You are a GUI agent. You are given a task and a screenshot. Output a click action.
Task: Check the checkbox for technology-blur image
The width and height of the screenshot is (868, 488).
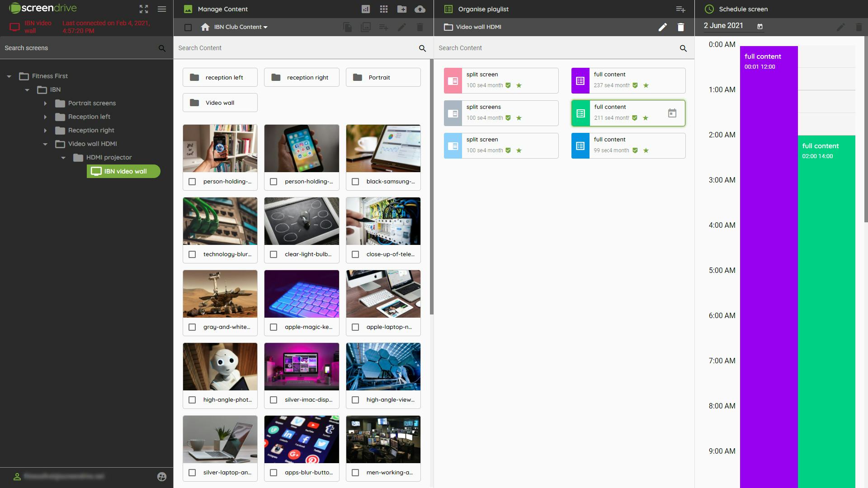click(x=192, y=254)
